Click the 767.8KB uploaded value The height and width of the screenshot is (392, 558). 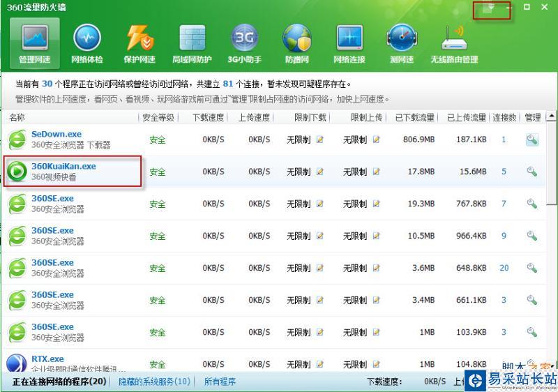coord(472,204)
